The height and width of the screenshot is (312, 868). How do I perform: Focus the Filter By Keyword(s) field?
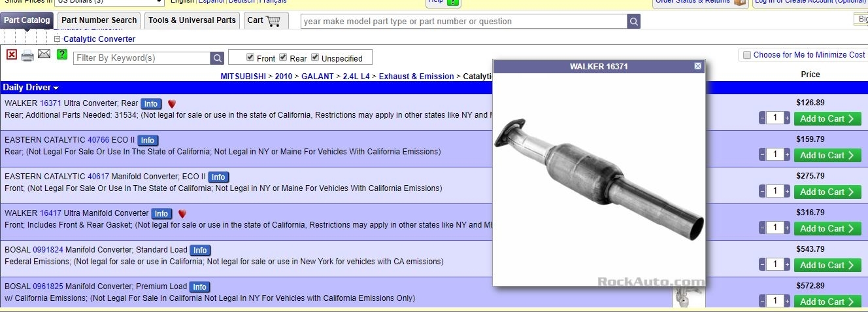(142, 58)
